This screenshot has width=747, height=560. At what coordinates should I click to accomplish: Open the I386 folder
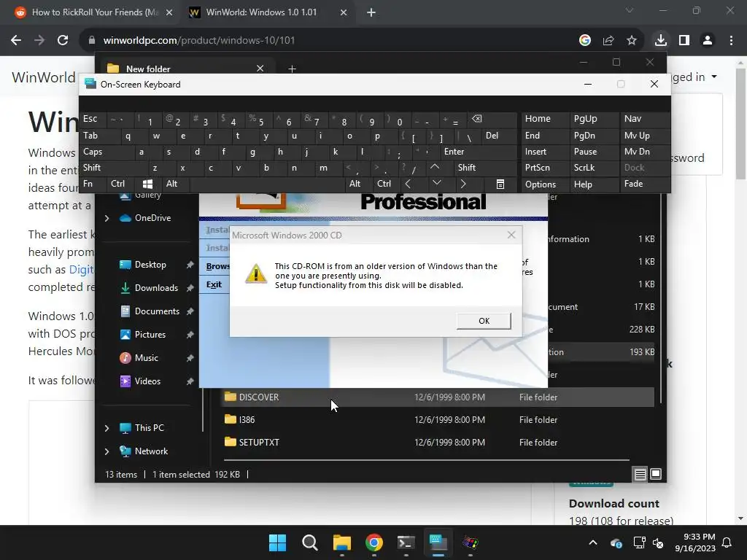coord(247,419)
